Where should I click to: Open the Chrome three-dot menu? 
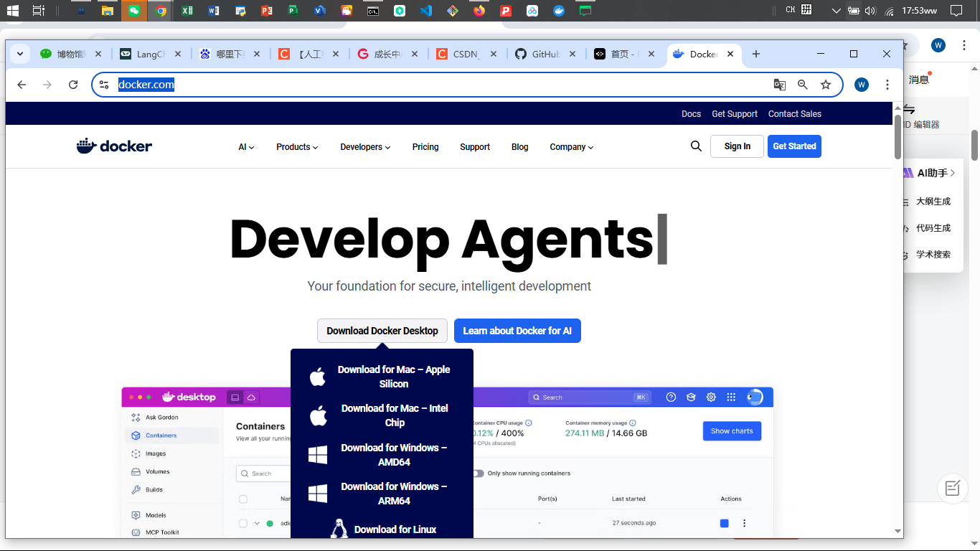[887, 85]
